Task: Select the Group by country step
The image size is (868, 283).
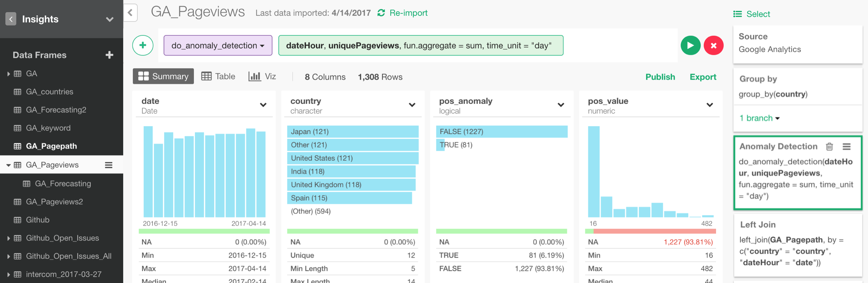Action: tap(797, 86)
